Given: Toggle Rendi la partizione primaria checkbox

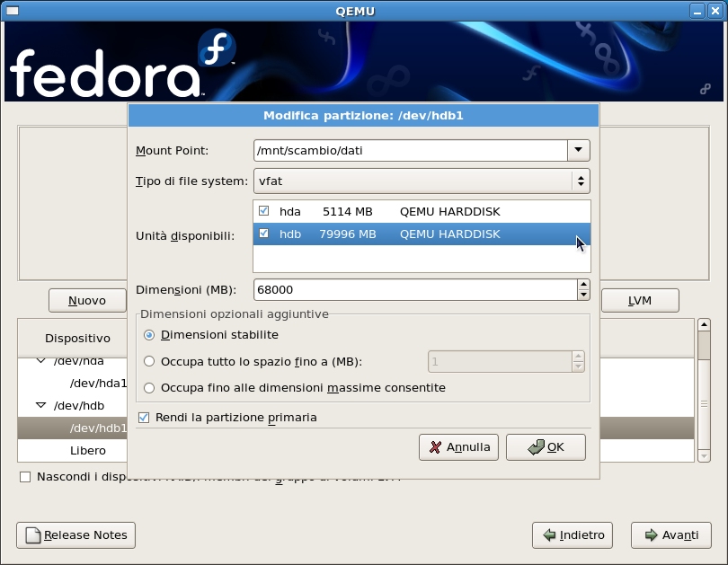Looking at the screenshot, I should coord(144,418).
